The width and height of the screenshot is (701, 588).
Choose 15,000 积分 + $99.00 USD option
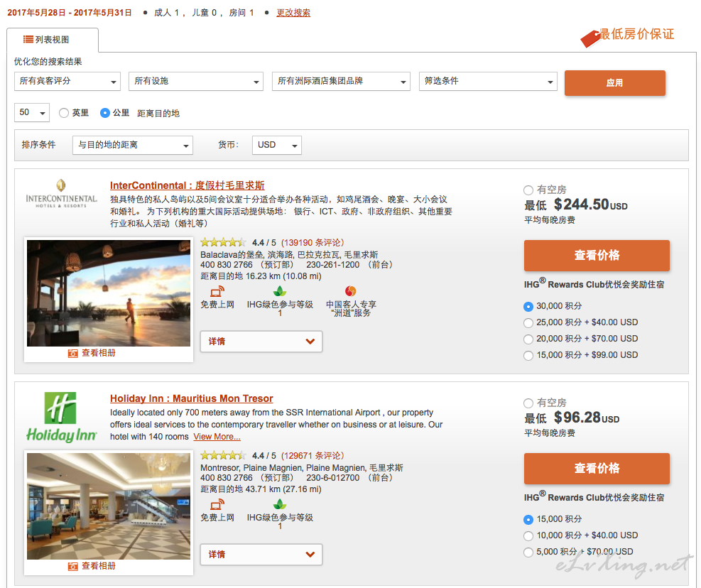coord(528,356)
